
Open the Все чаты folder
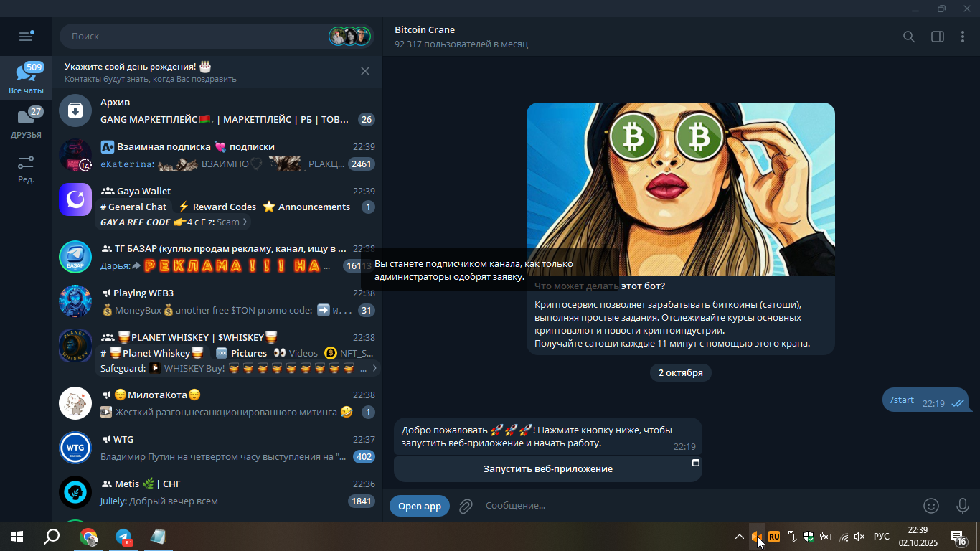click(26, 78)
